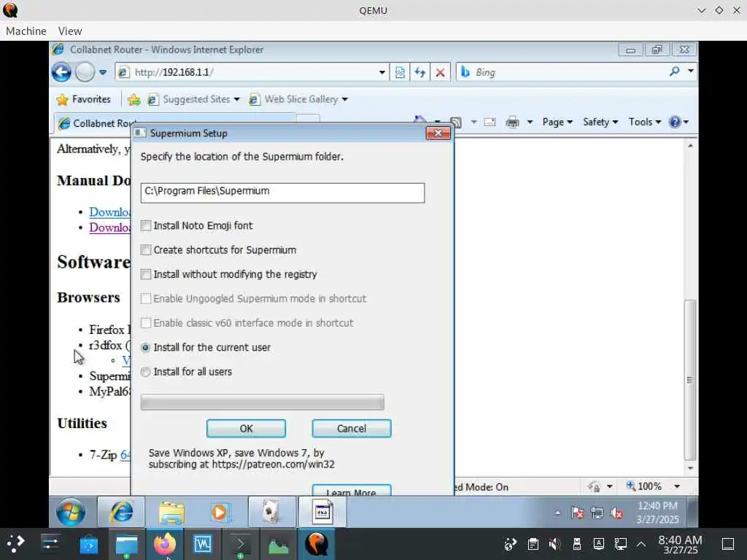Click the IE vertical scrollbar thumb
This screenshot has width=747, height=560.
tap(690, 379)
